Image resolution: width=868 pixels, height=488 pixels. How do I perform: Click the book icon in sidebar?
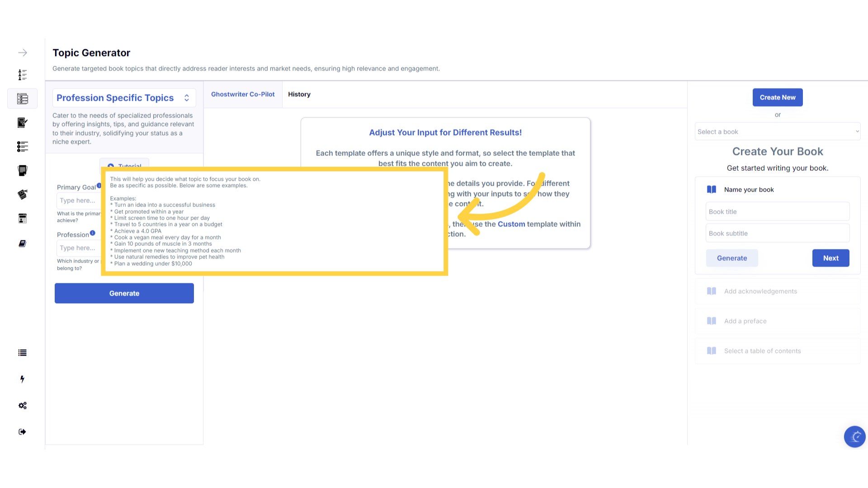[22, 244]
